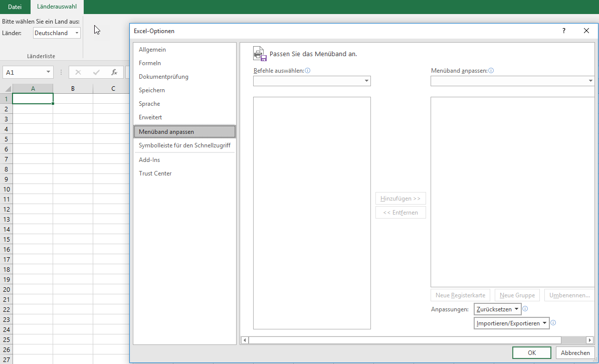Screen dimensions: 599x364
Task: Open the Menüband anpassen dropdown
Action: [512, 81]
